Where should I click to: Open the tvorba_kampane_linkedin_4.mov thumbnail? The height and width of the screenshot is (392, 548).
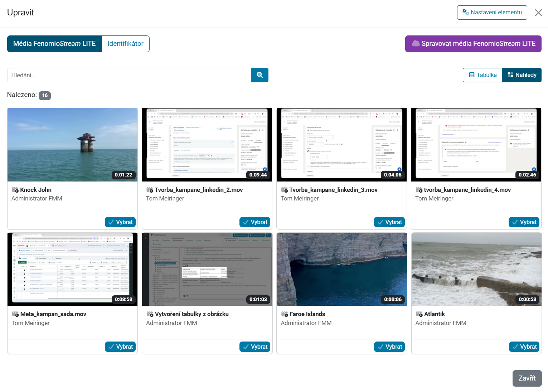tap(476, 145)
